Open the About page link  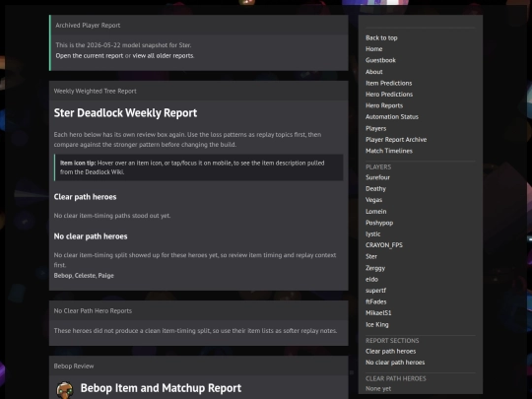[374, 72]
